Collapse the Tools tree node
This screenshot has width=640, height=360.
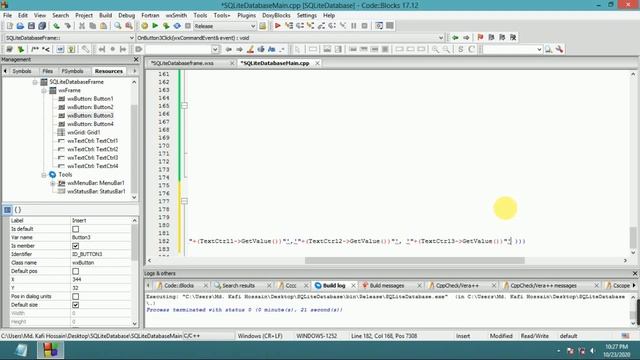click(44, 175)
